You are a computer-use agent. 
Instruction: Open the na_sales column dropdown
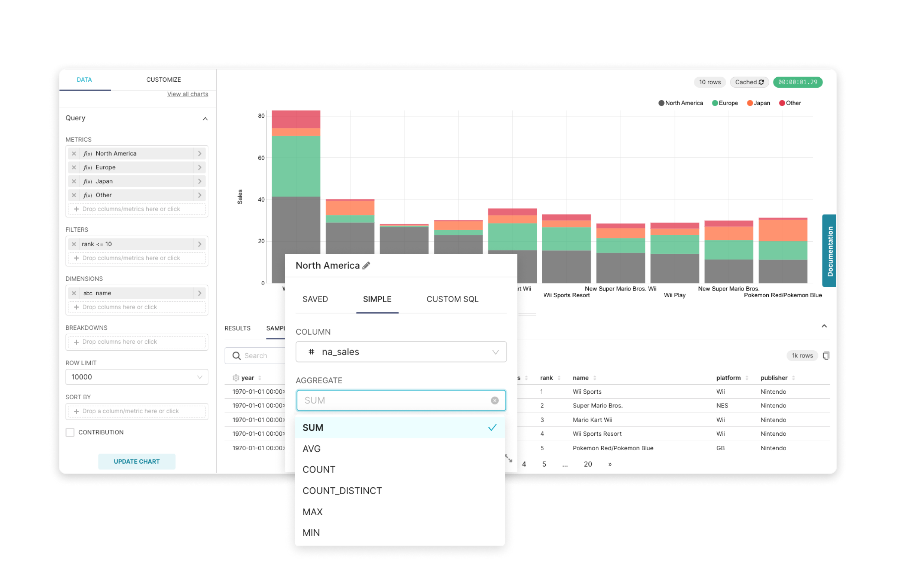click(401, 352)
